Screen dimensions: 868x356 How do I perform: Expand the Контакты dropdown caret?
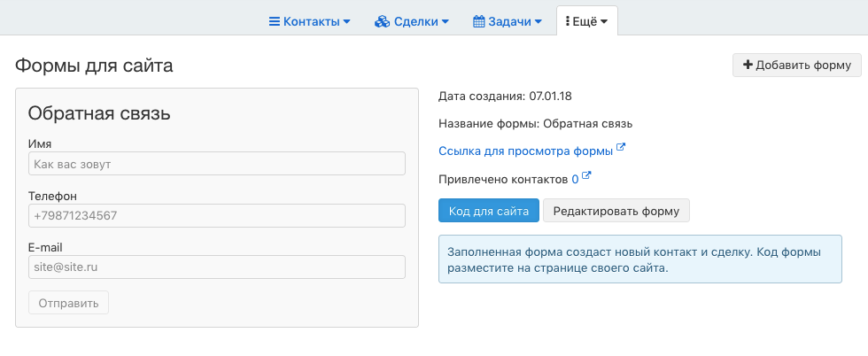pyautogui.click(x=346, y=22)
